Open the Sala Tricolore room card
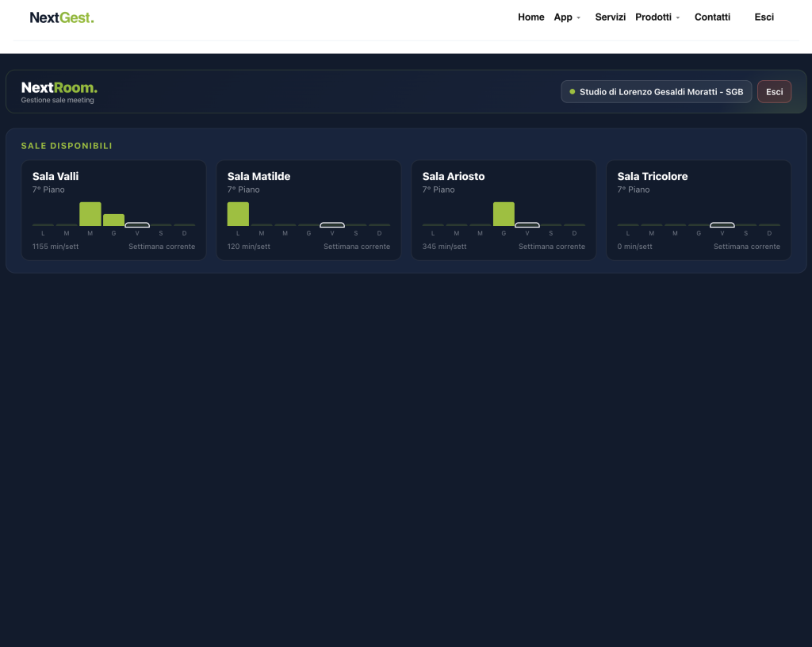 (x=699, y=210)
